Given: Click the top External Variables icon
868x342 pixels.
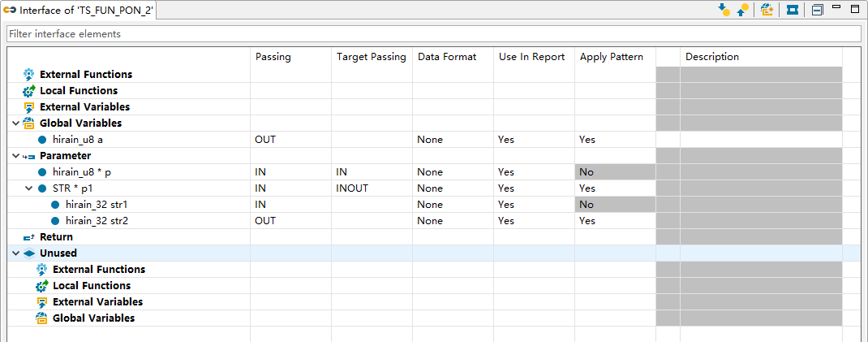Looking at the screenshot, I should coord(29,107).
